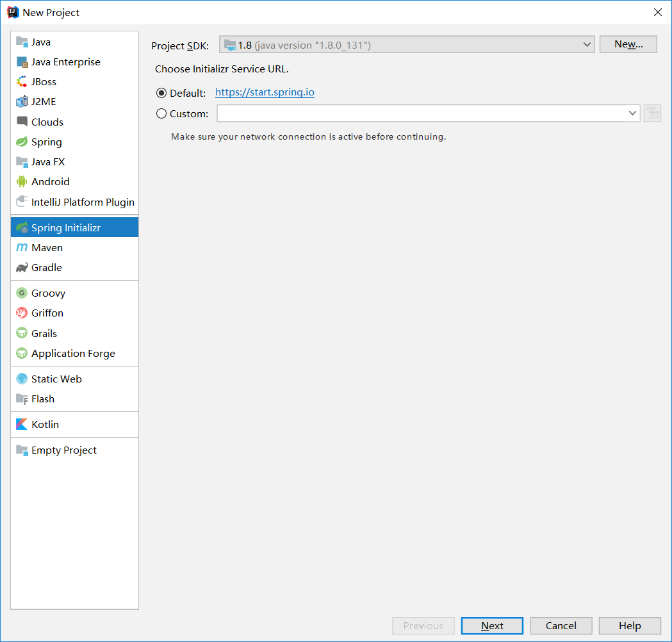Click the Flash folder icon
The image size is (672, 642).
(22, 399)
